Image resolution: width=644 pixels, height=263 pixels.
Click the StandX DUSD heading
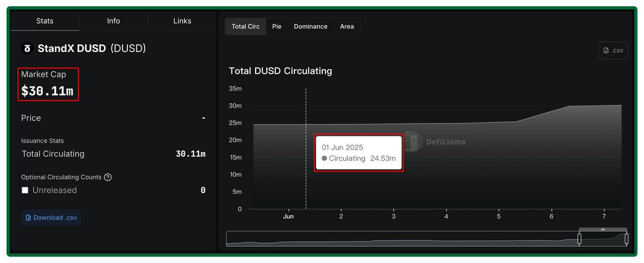[72, 48]
